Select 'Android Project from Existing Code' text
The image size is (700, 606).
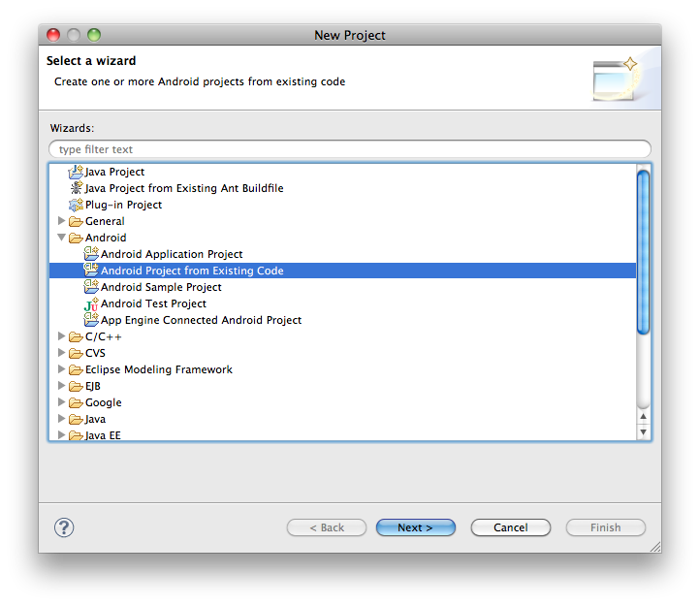pyautogui.click(x=192, y=271)
